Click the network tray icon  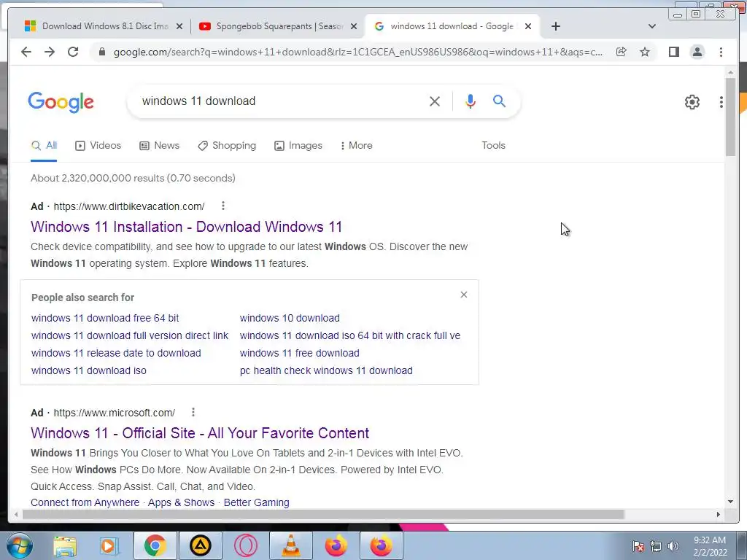656,546
